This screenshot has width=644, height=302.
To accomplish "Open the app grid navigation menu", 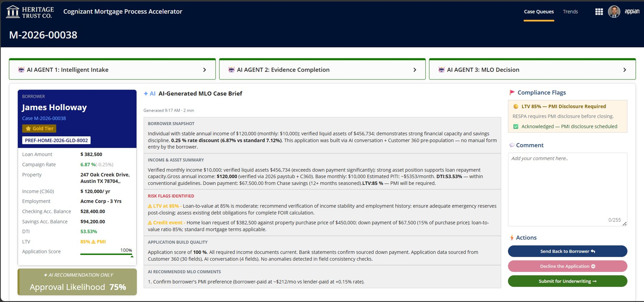I will pyautogui.click(x=599, y=12).
